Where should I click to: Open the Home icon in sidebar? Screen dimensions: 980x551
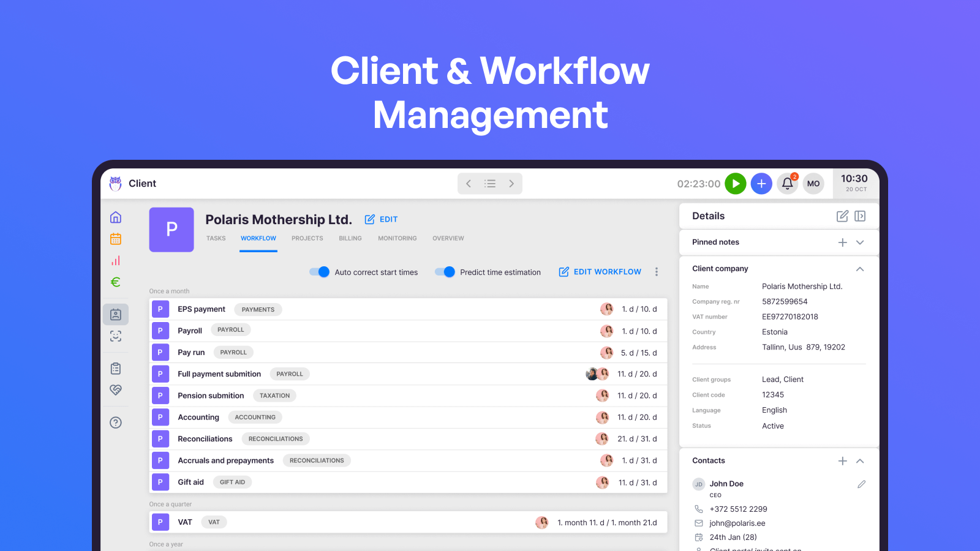(116, 217)
